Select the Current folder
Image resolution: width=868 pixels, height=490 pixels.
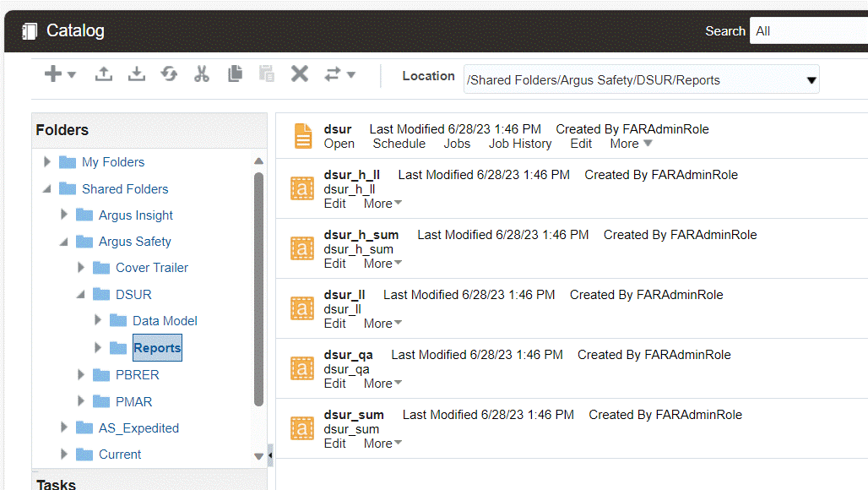(120, 455)
